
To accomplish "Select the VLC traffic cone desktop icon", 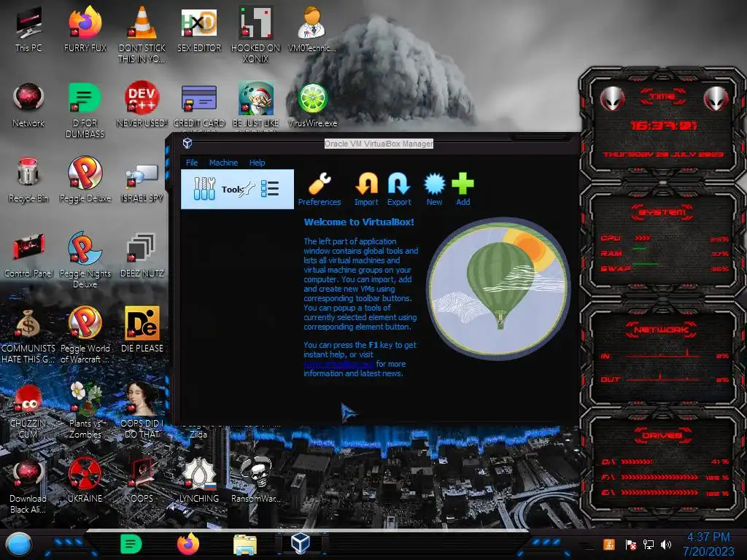I will pyautogui.click(x=142, y=34).
